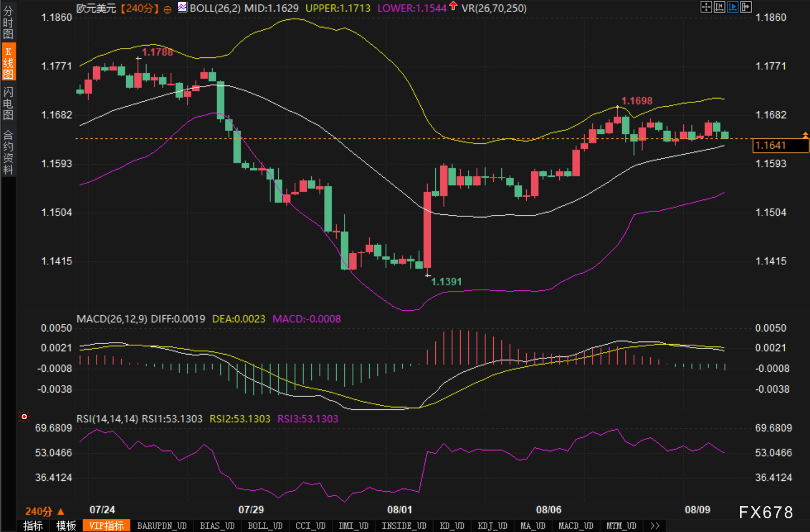
Task: Switch to 分时图 side tab
Action: click(x=8, y=23)
